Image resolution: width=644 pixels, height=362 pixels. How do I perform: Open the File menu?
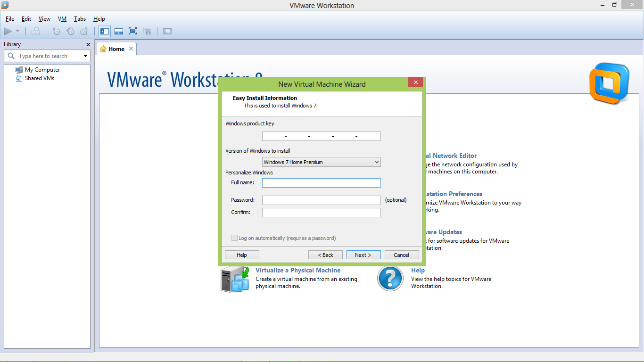(10, 19)
